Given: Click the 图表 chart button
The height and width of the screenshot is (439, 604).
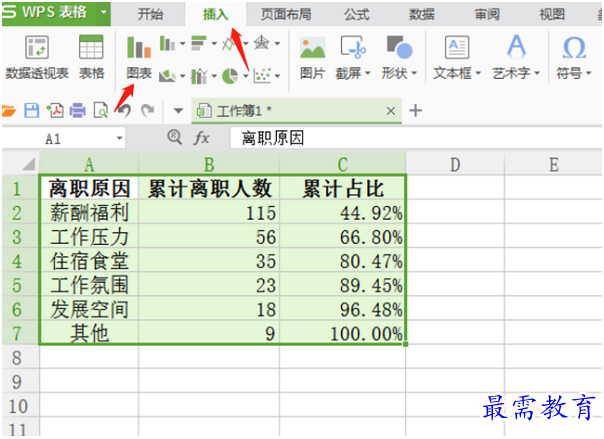Looking at the screenshot, I should click(139, 57).
